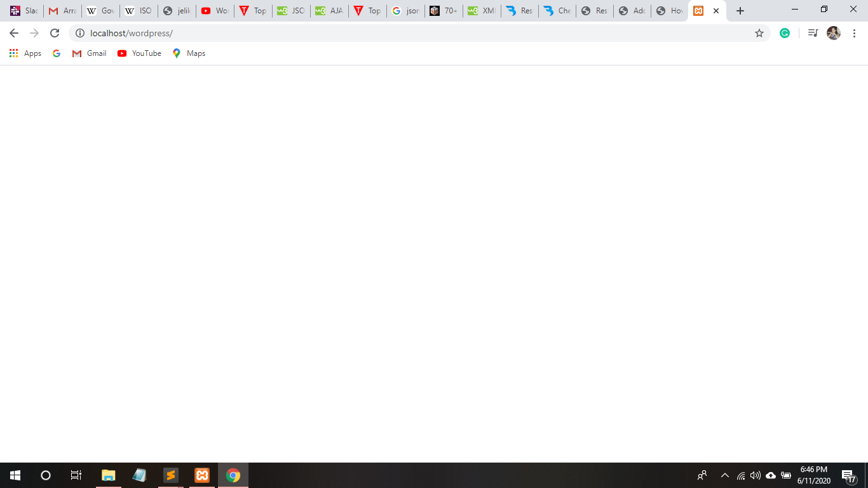Open Gmail bookmark

click(x=89, y=53)
